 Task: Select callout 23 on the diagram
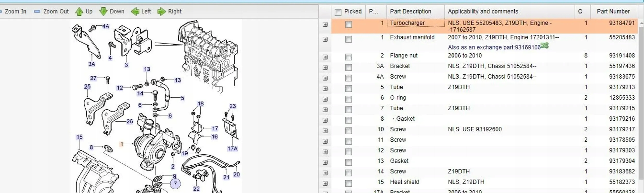[x=233, y=106]
